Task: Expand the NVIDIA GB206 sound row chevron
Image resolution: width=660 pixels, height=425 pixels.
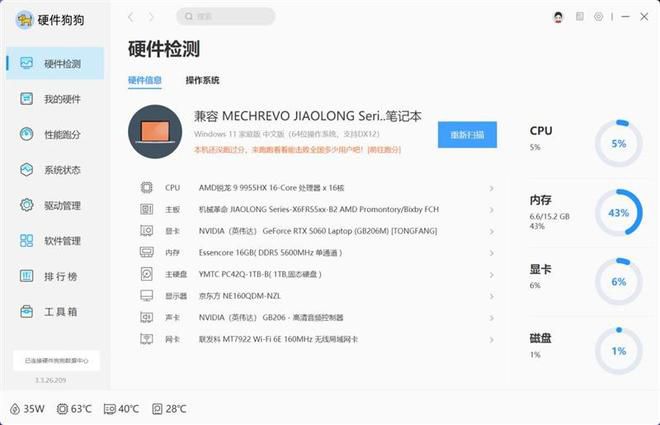Action: (491, 318)
